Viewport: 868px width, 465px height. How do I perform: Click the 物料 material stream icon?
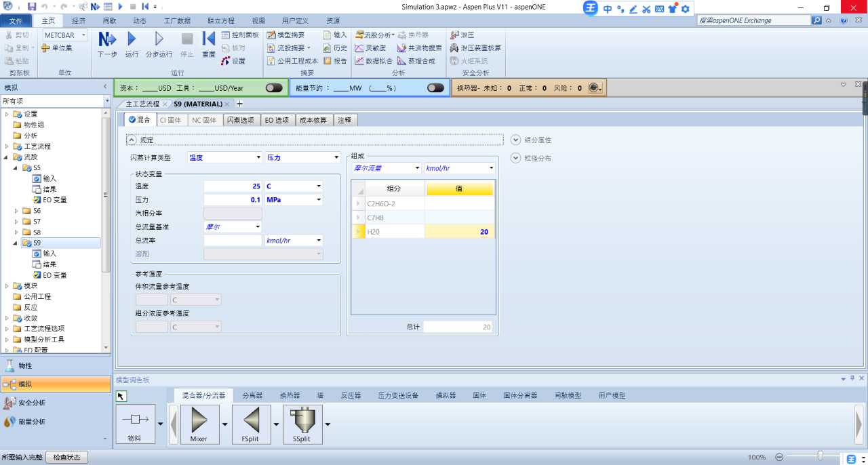coord(136,421)
